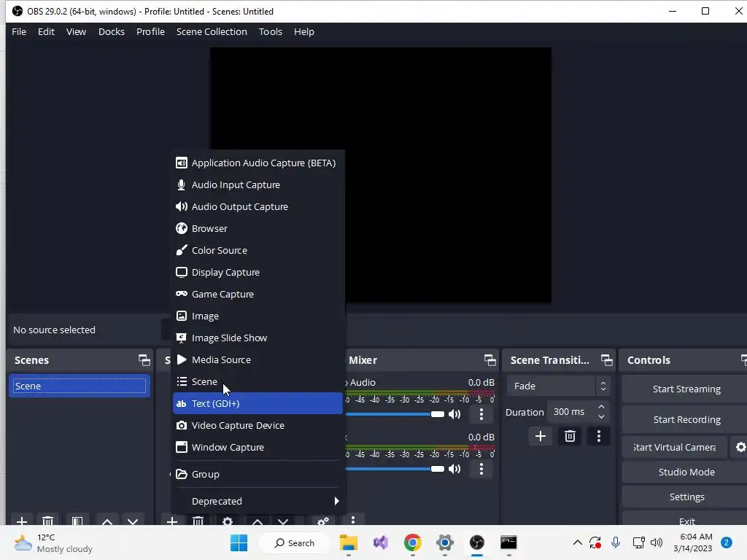Delete source with Sources trash icon

[198, 521]
